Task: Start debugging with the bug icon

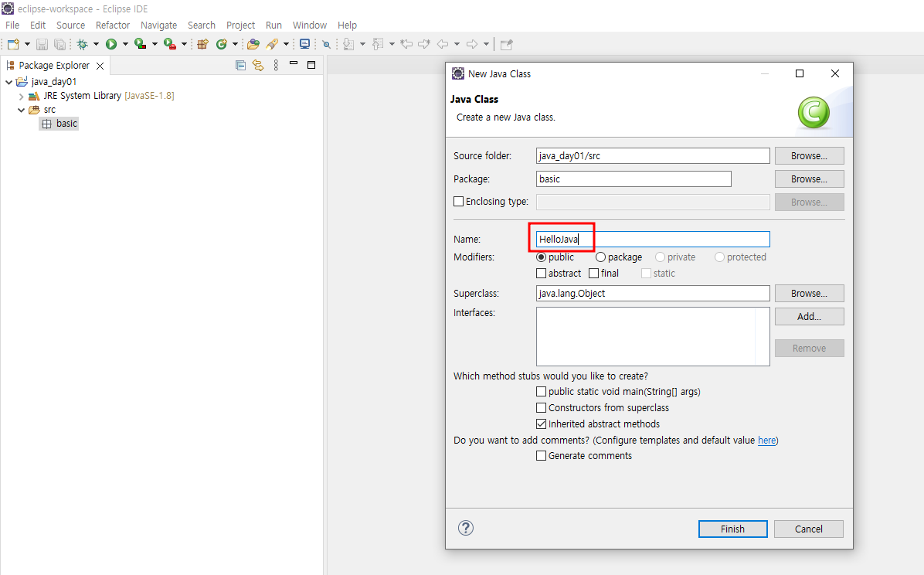Action: point(83,44)
